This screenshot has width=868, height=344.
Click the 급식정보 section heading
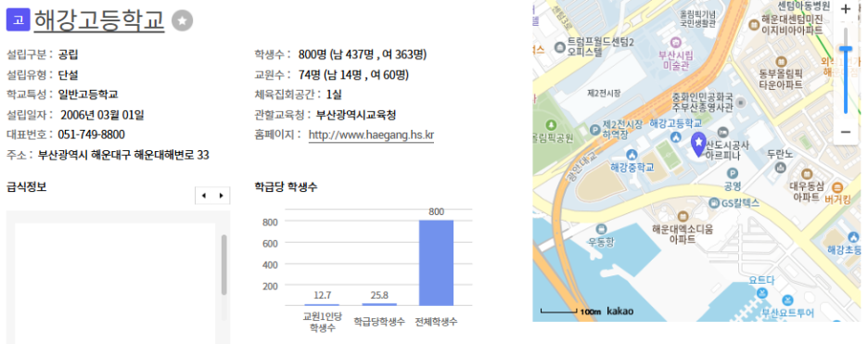pyautogui.click(x=27, y=186)
